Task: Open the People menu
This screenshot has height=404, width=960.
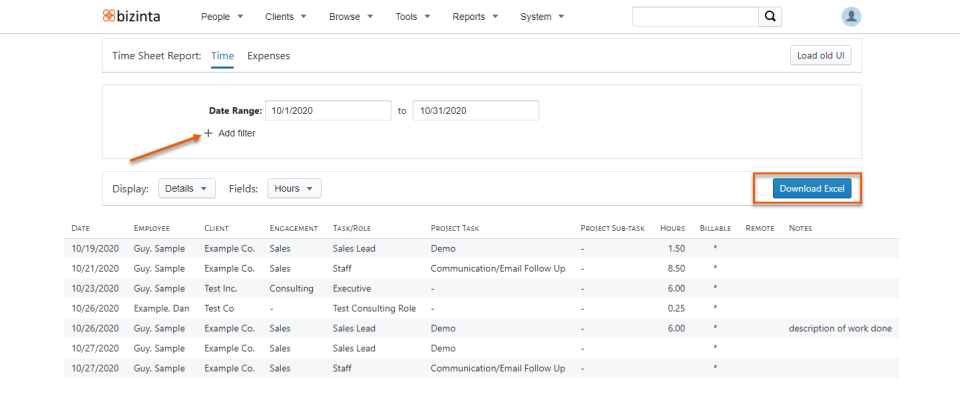Action: coord(222,17)
